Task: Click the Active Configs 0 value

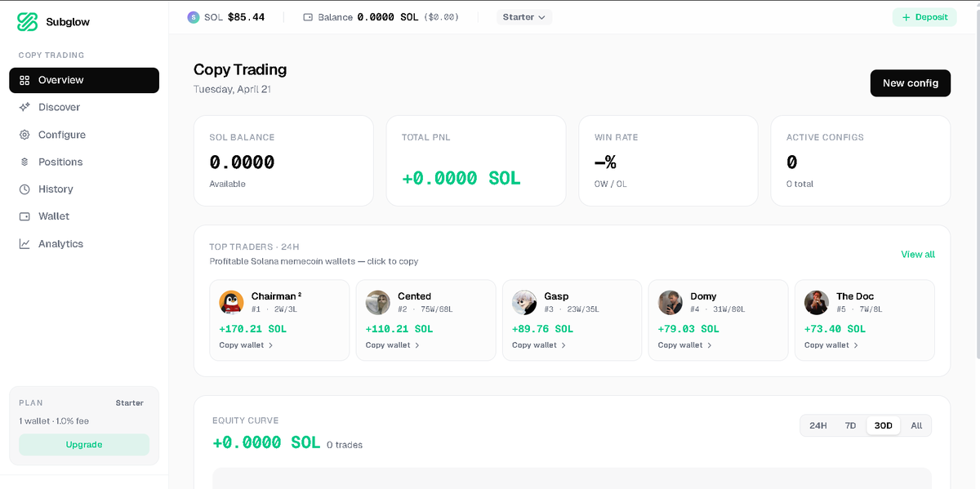Action: click(791, 162)
